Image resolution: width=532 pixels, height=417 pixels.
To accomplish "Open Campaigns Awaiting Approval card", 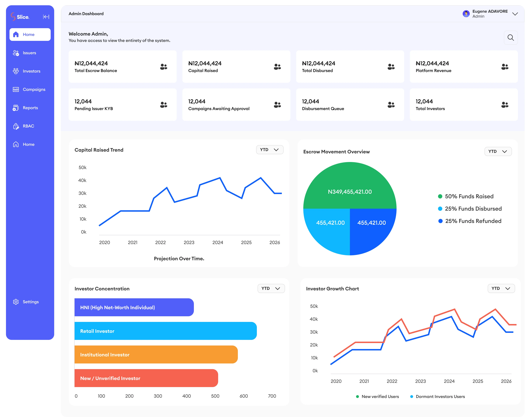I will tap(236, 104).
